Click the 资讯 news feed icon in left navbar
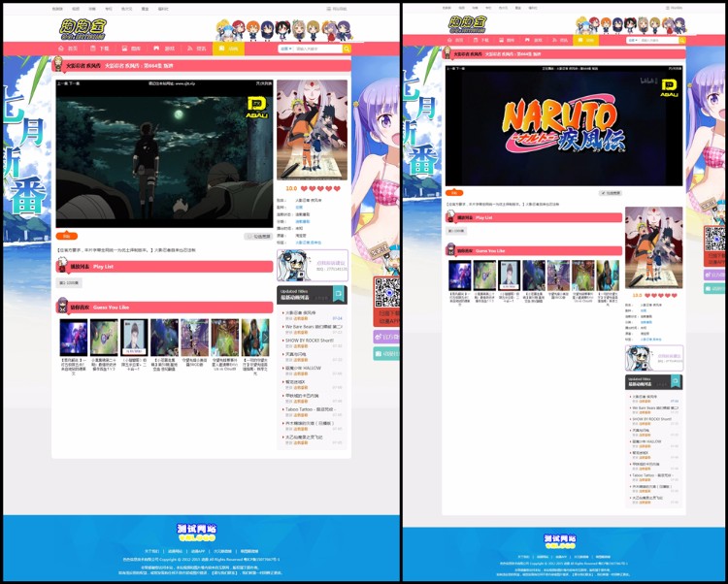728x584 pixels. coord(189,49)
